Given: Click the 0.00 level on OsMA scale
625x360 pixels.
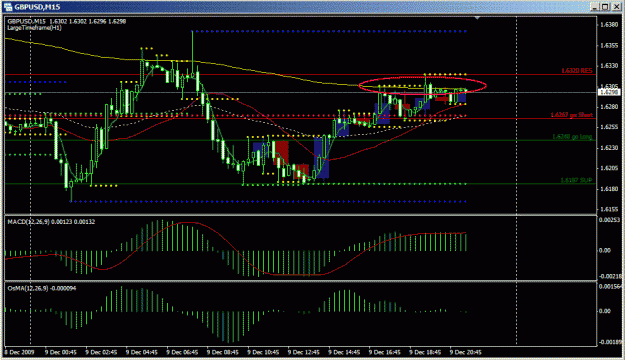Looking at the screenshot, I should 605,311.
